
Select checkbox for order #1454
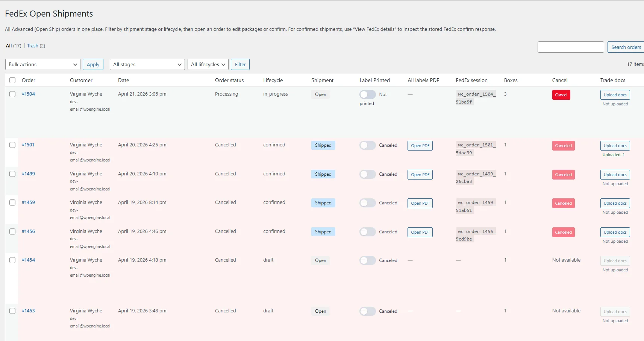coord(12,260)
